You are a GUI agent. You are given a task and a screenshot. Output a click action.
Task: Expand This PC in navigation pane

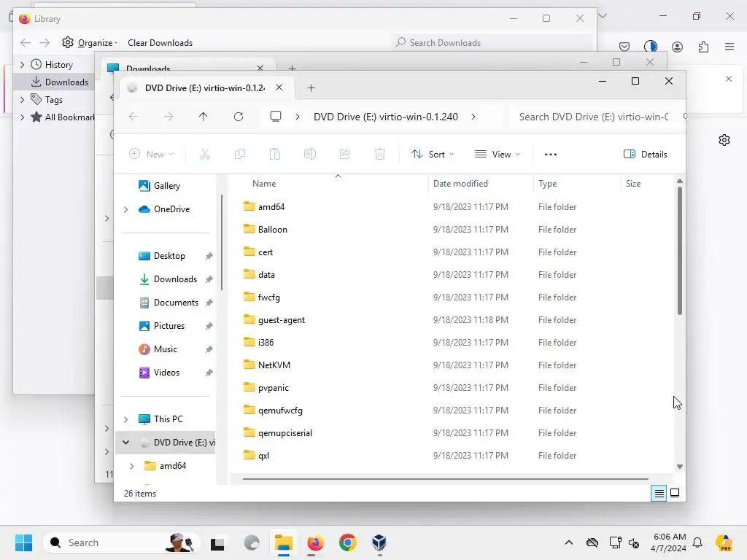(x=125, y=419)
